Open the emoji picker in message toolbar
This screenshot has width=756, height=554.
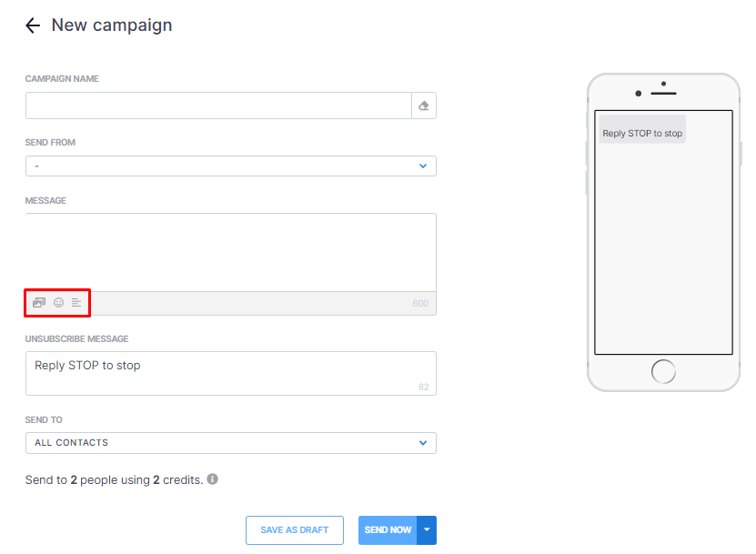58,303
